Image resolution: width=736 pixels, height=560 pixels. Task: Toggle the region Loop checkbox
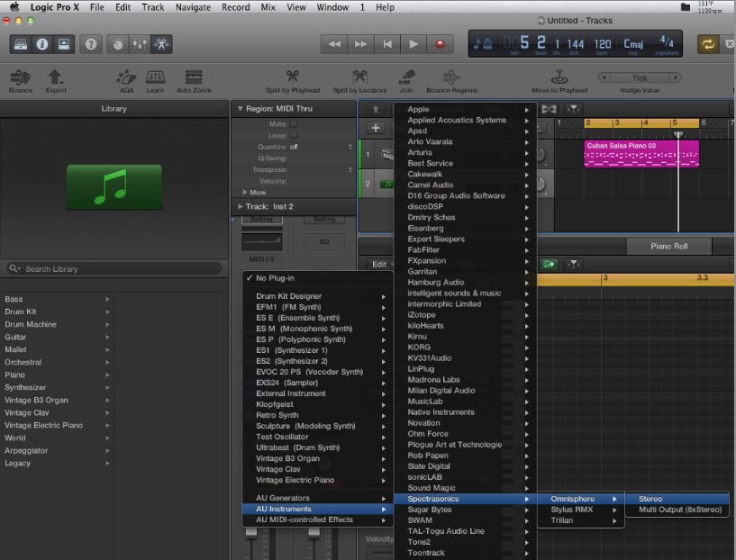click(x=294, y=135)
